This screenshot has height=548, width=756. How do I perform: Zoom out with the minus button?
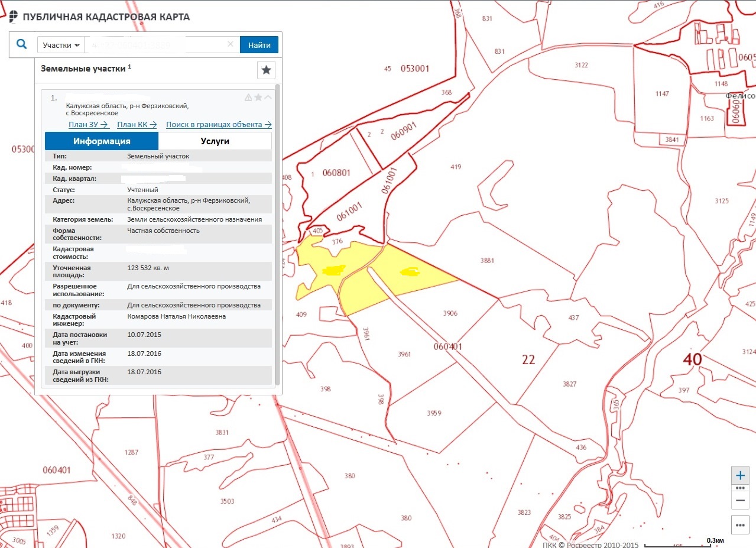pos(740,500)
